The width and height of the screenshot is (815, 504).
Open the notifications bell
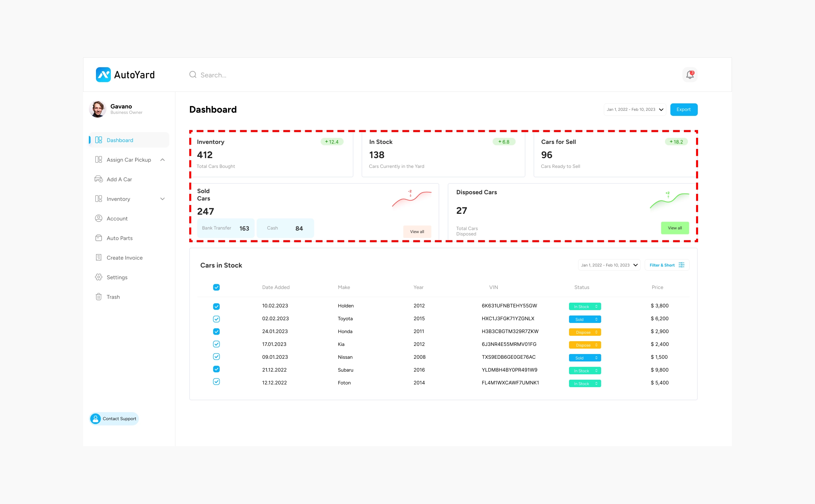tap(690, 75)
